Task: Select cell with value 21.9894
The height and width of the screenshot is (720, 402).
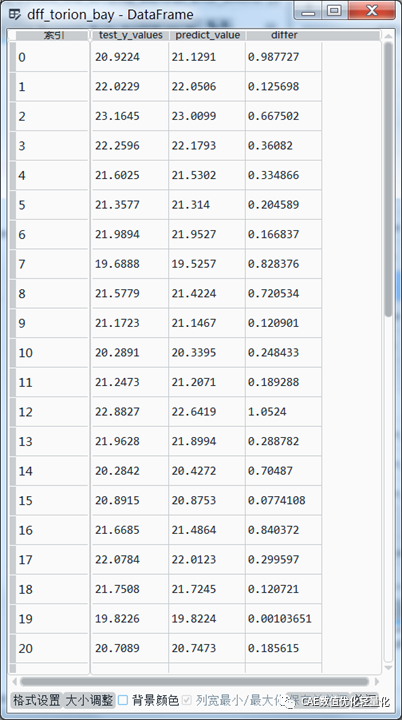Action: click(130, 234)
